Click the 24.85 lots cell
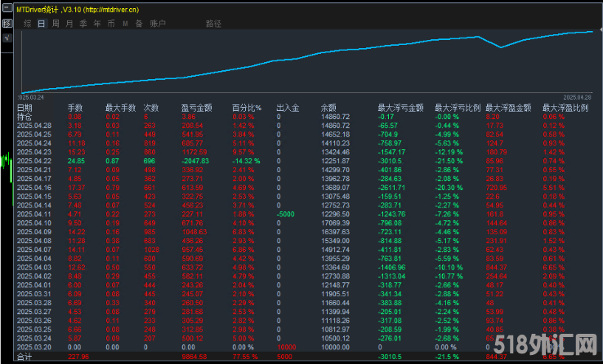Image resolution: width=603 pixels, height=364 pixels. pos(76,161)
